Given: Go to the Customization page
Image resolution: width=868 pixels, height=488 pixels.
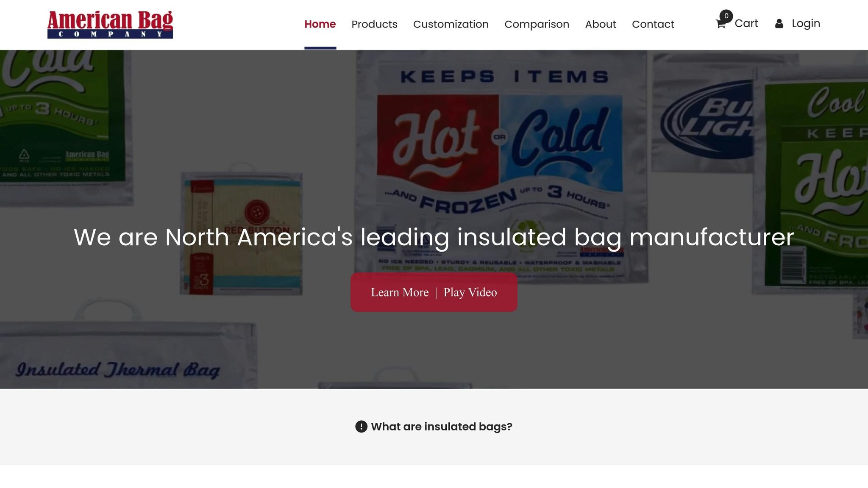Looking at the screenshot, I should pos(451,24).
